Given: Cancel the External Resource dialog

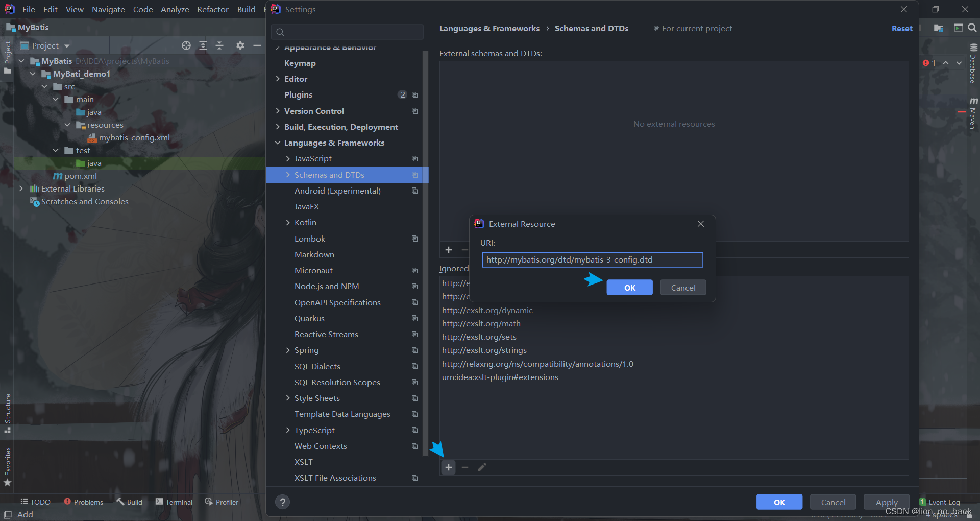Looking at the screenshot, I should 683,288.
